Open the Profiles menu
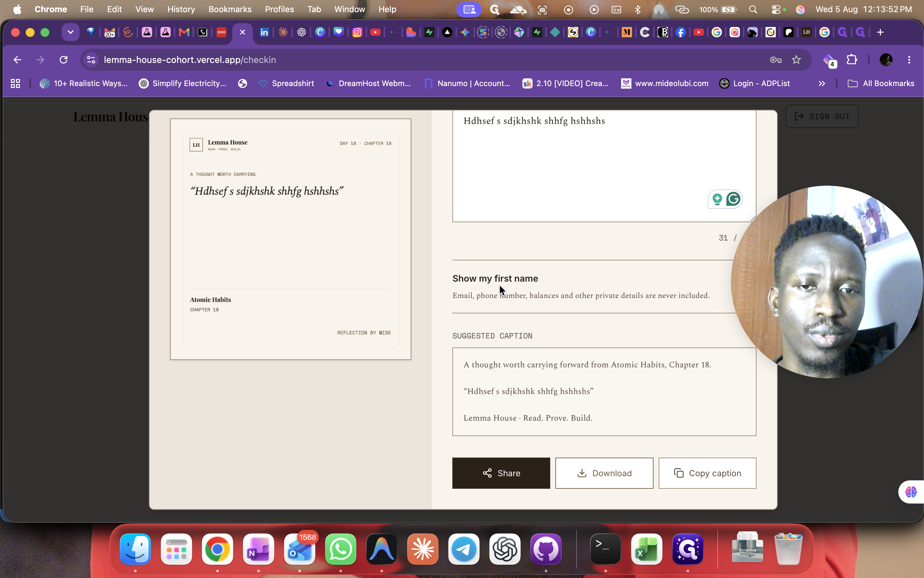The height and width of the screenshot is (578, 924). click(x=279, y=9)
